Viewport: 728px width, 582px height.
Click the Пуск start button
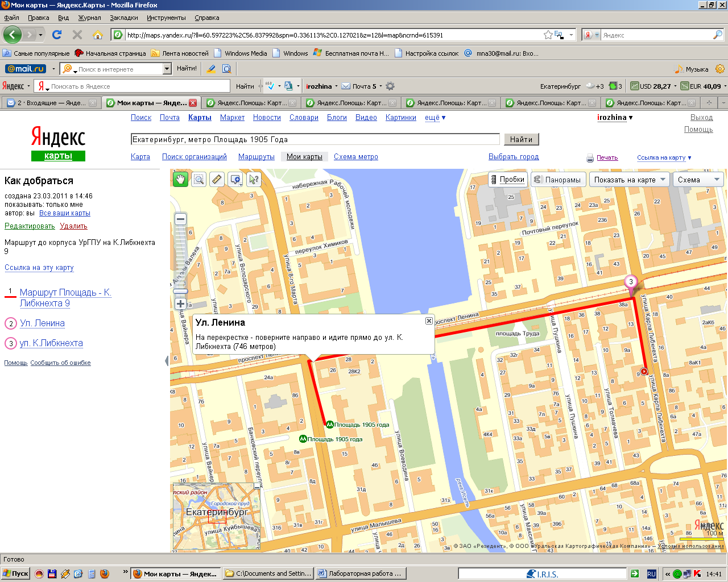click(15, 573)
